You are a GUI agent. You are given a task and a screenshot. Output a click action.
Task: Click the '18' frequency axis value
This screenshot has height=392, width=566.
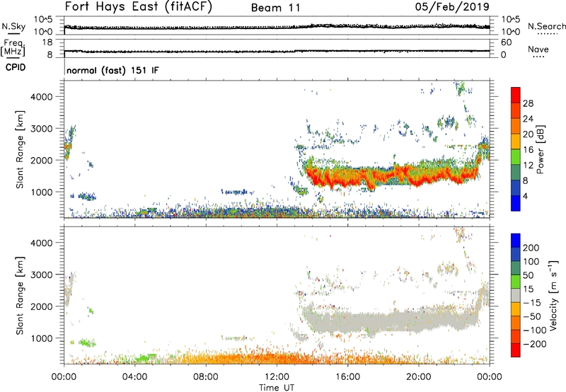pyautogui.click(x=47, y=42)
